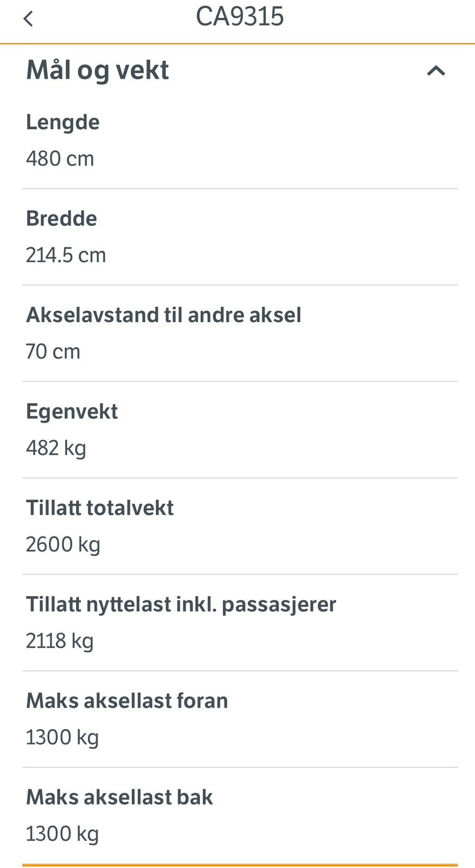475x868 pixels.
Task: Tap the 2600 kg total weight value
Action: tap(63, 545)
